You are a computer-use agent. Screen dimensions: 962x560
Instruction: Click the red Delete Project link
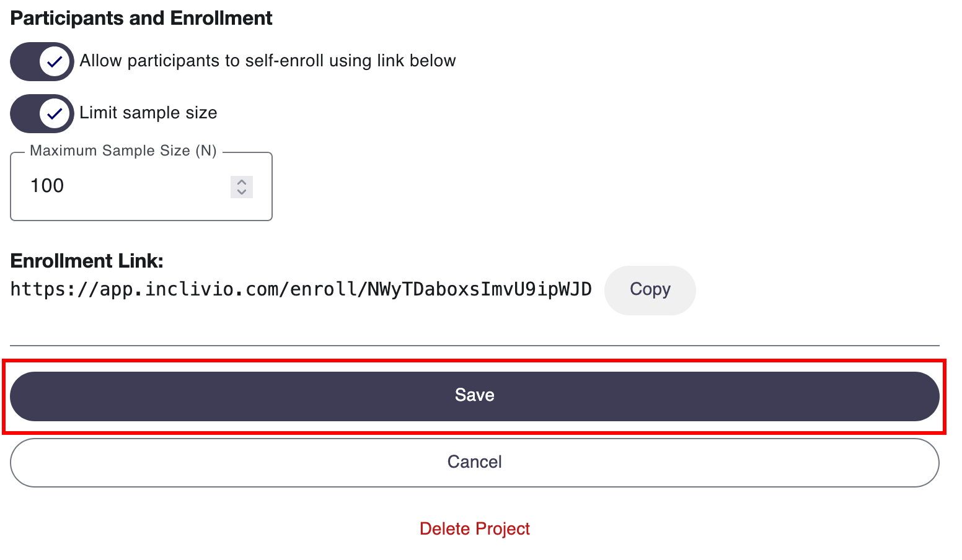[x=475, y=529]
